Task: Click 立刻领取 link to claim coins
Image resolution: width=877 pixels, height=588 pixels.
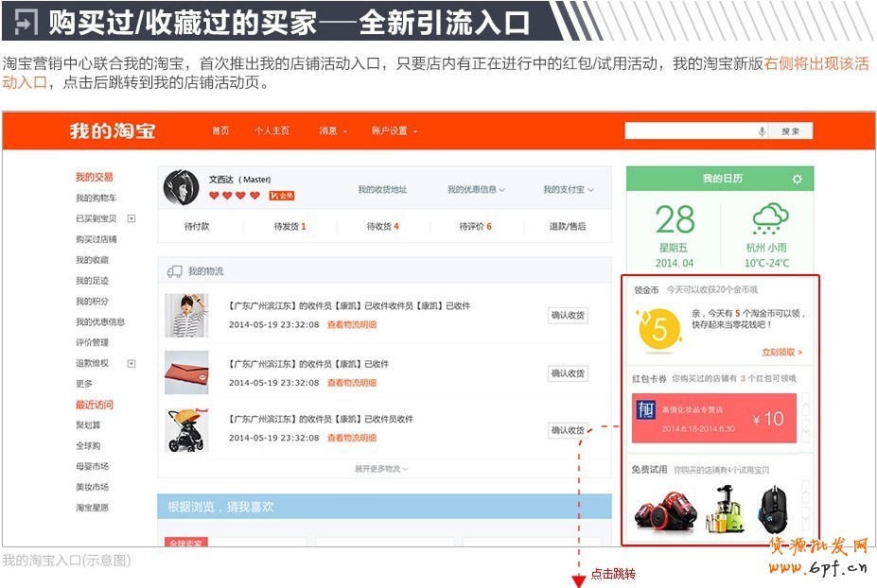Action: 781,352
